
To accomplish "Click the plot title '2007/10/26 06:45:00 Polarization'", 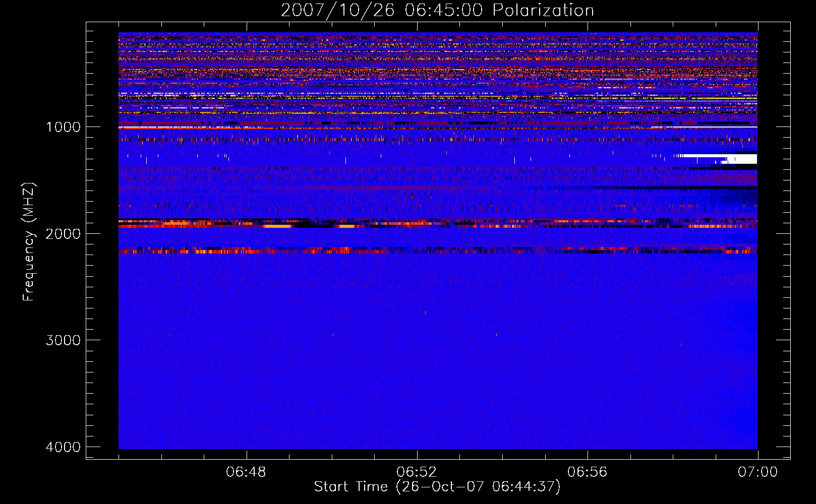I will [437, 11].
